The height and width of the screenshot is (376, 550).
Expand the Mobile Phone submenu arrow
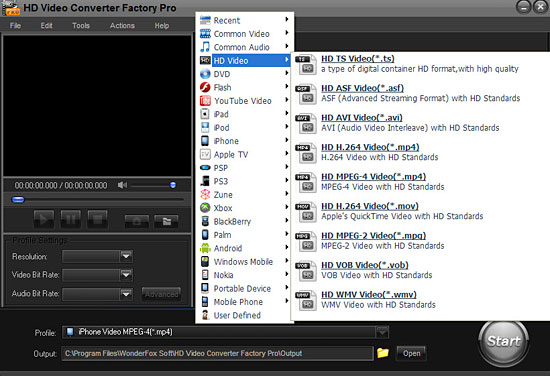(x=287, y=301)
